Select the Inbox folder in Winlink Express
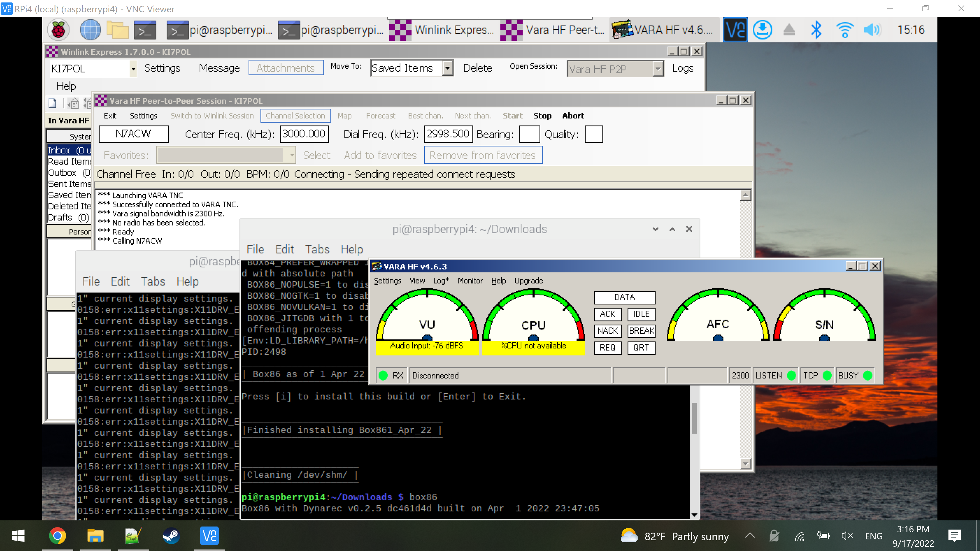 [69, 150]
